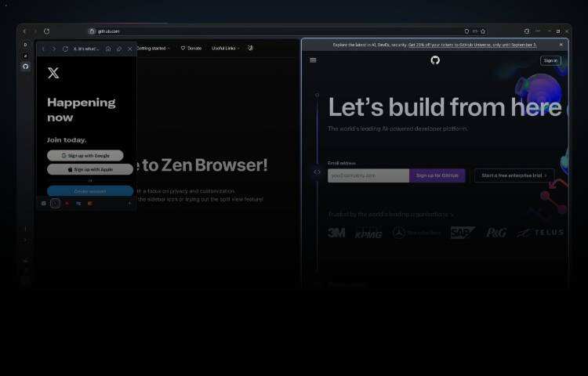Start a free enterprise trial
The width and height of the screenshot is (588, 376).
point(514,175)
